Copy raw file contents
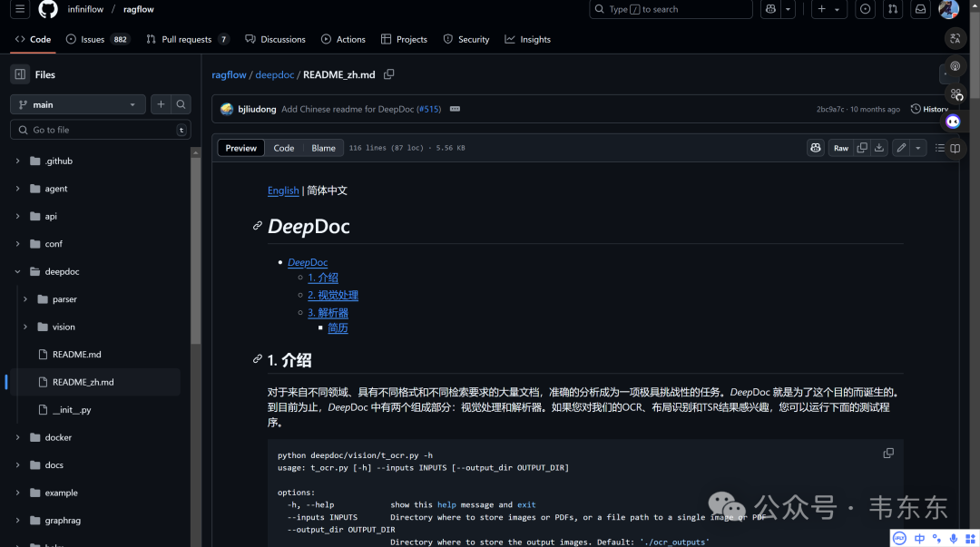The height and width of the screenshot is (547, 980). tap(862, 148)
